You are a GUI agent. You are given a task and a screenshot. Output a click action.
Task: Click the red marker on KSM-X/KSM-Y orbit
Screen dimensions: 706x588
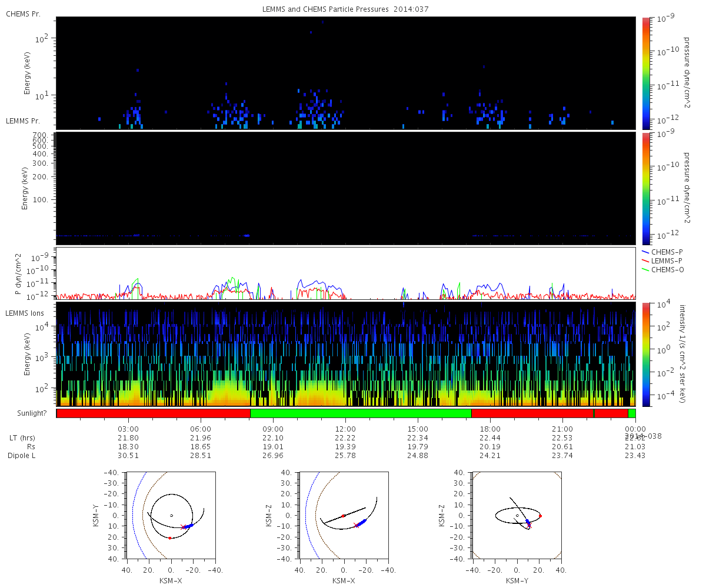(x=169, y=538)
